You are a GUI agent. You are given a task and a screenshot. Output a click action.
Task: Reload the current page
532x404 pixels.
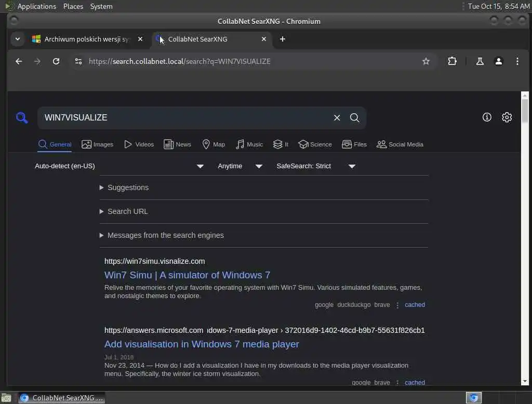click(56, 61)
